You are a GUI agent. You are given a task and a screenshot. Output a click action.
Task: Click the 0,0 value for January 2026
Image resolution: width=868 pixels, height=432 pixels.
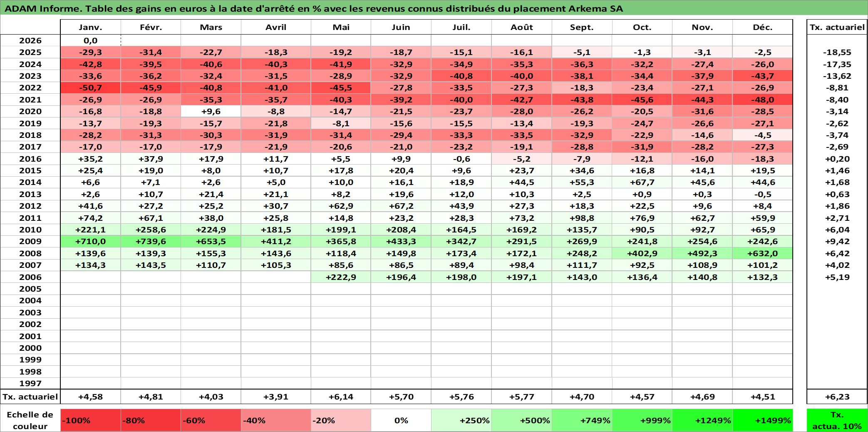pos(91,40)
